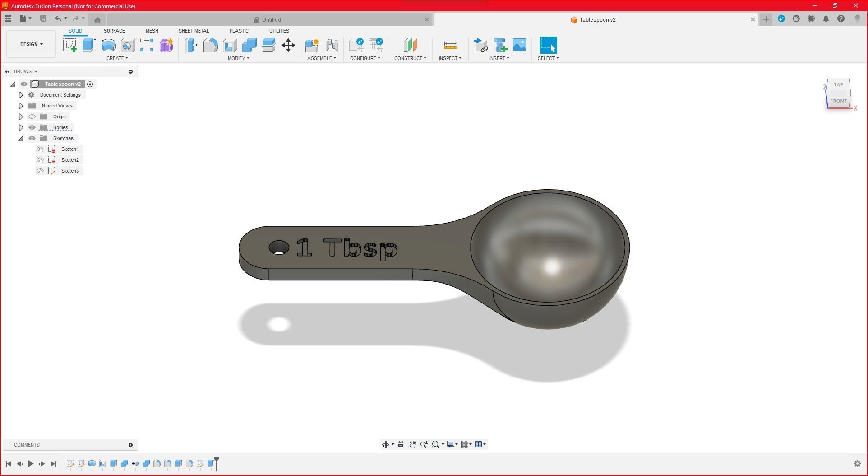The height and width of the screenshot is (476, 868).
Task: Expand the Bodies folder node
Action: 21,127
